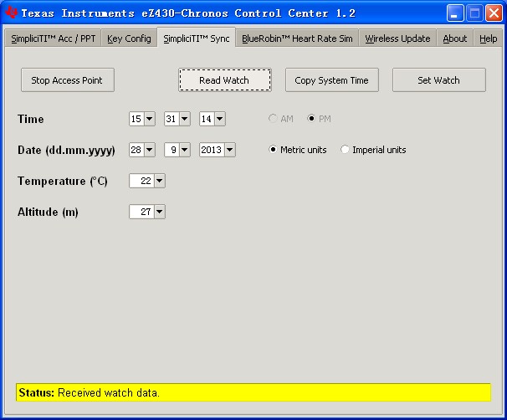Click the hour value field 15

coord(136,119)
